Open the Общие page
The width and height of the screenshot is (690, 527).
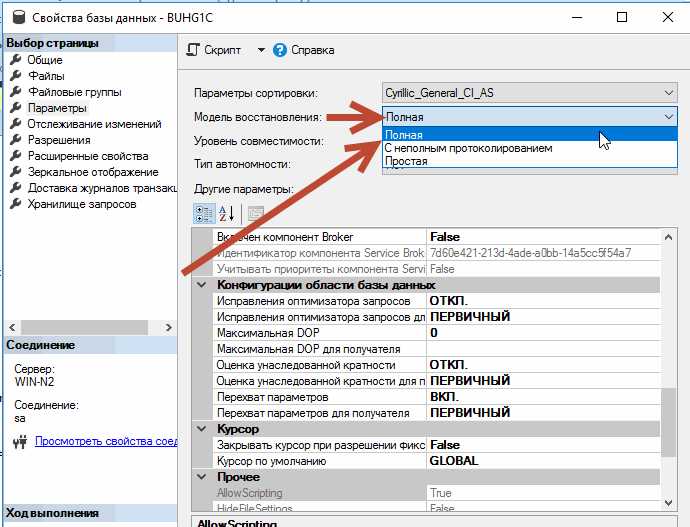tap(45, 60)
